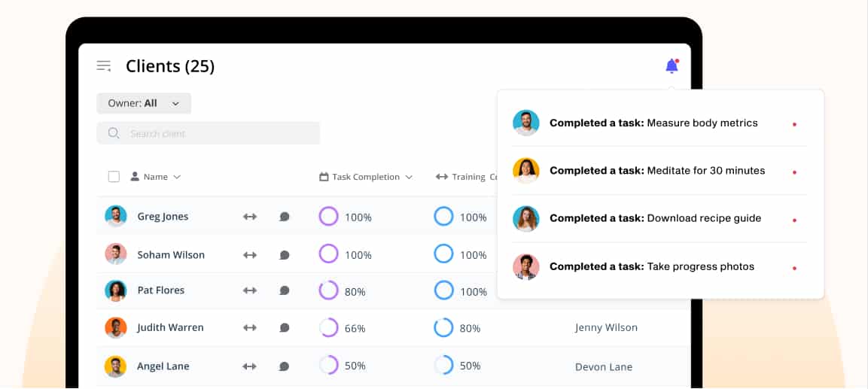Image resolution: width=868 pixels, height=389 pixels.
Task: Open Angel Lane training dumbbell icon
Action: (250, 366)
